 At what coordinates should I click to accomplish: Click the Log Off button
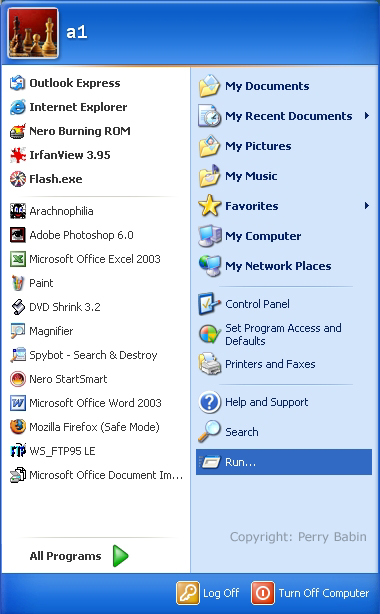click(208, 593)
